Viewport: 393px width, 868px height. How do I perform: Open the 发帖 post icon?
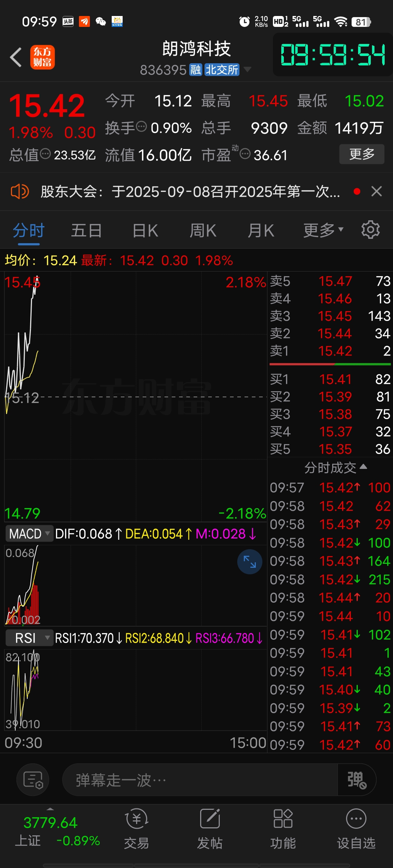[x=210, y=829]
